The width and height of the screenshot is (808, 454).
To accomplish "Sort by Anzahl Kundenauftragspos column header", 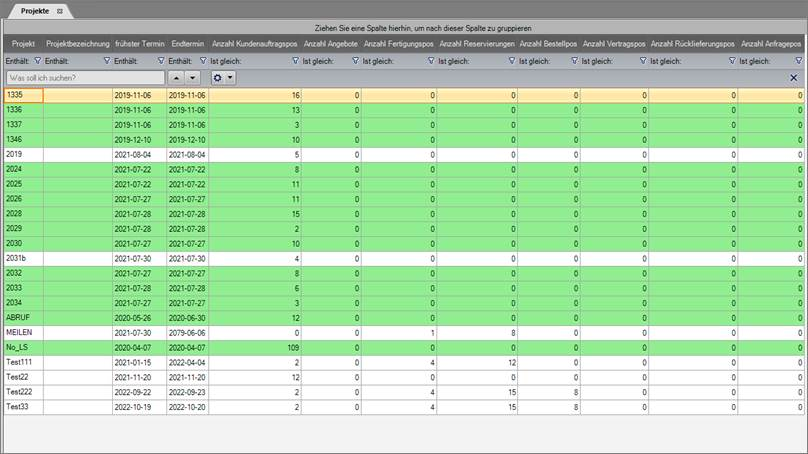I will point(254,45).
